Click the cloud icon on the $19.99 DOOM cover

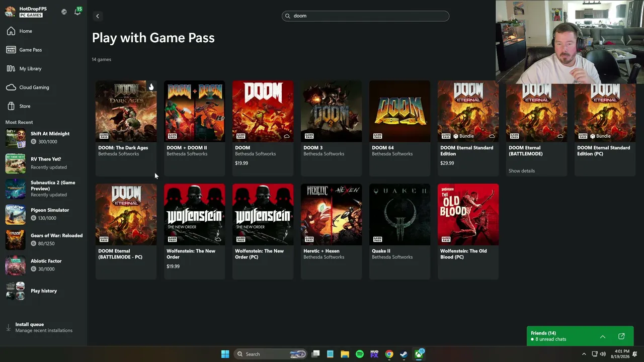287,136
